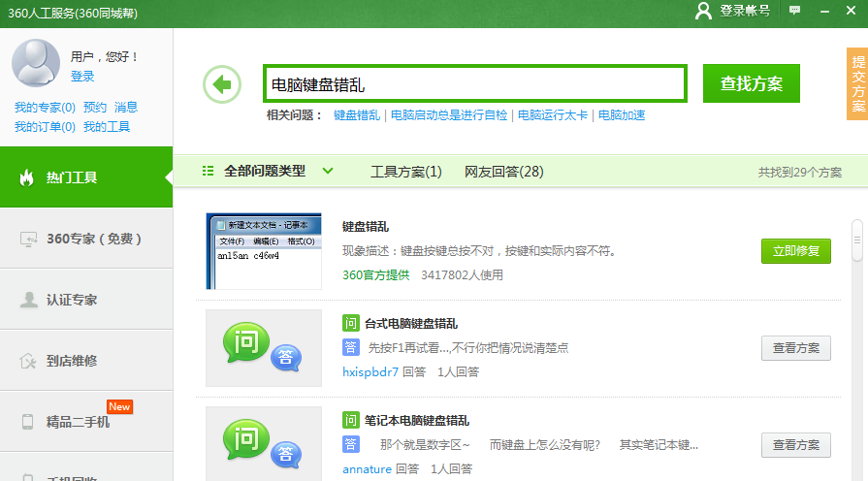Open the feedback speech bubble icon in title bar
868x481 pixels.
(794, 11)
